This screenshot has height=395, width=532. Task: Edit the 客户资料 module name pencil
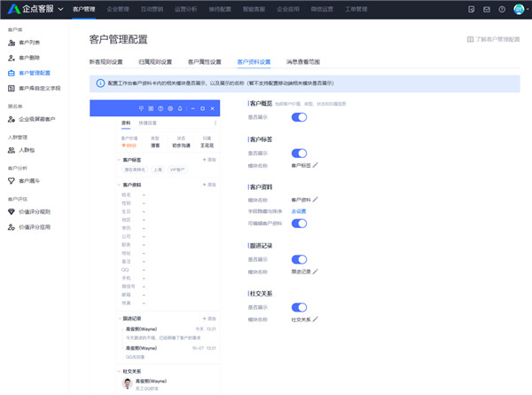tap(315, 200)
